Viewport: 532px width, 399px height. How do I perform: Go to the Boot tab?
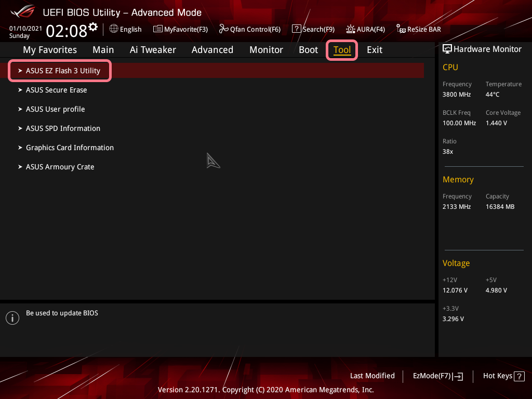tap(309, 50)
